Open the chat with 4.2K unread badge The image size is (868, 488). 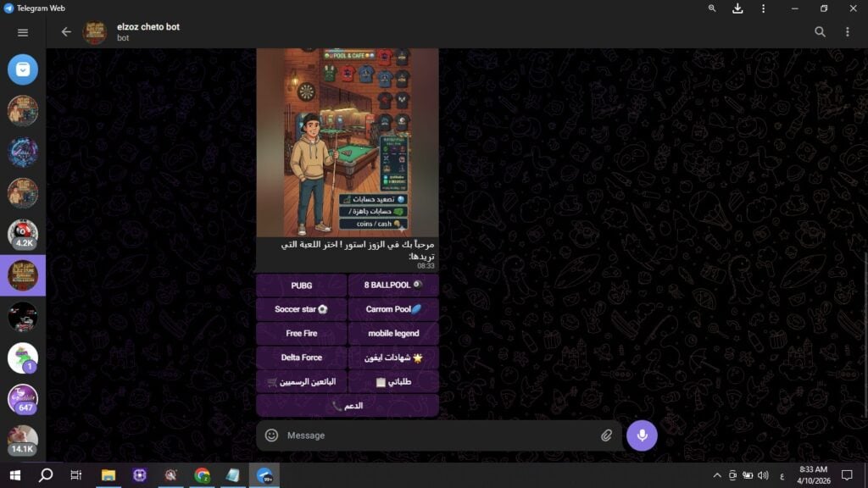pyautogui.click(x=23, y=234)
